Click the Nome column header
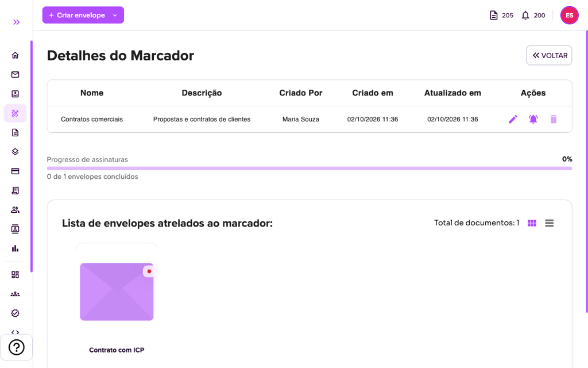 (x=92, y=93)
